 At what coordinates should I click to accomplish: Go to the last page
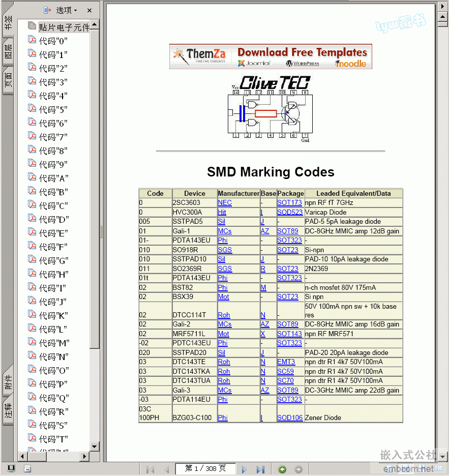(x=260, y=469)
